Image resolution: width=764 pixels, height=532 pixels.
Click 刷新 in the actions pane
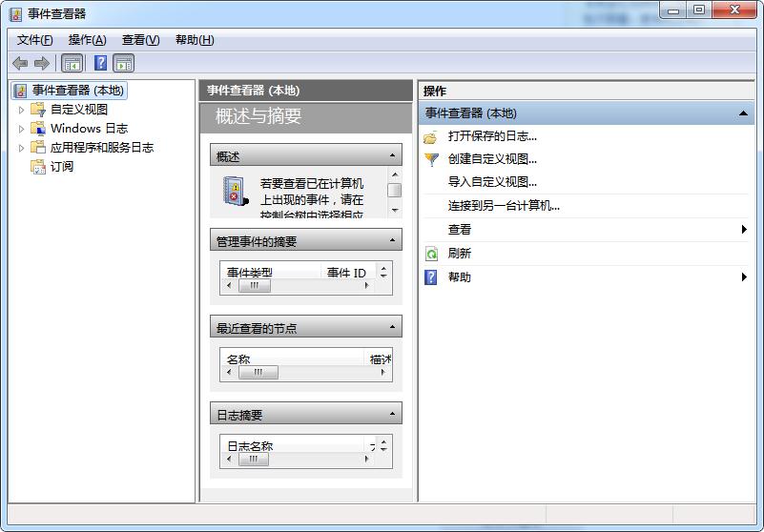click(460, 254)
